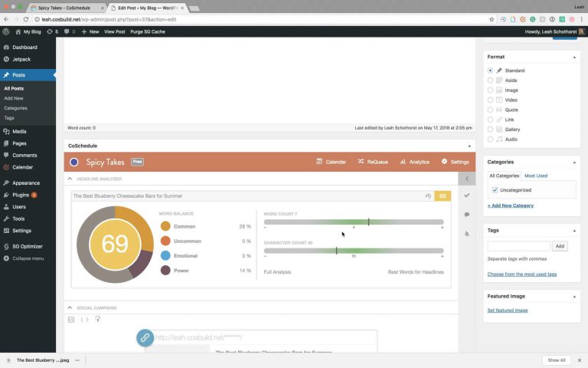This screenshot has height=368, width=588.
Task: Click the Jetpack sidebar icon
Action: (6, 59)
